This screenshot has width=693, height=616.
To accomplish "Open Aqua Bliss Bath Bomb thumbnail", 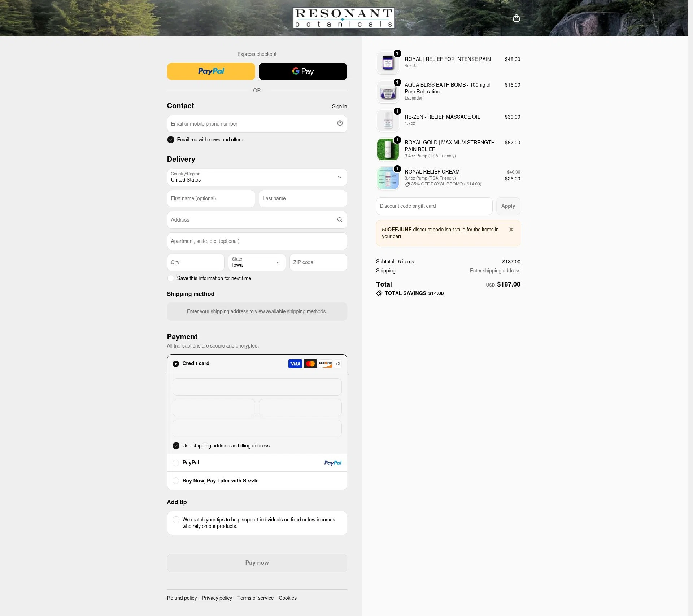I will (x=388, y=91).
